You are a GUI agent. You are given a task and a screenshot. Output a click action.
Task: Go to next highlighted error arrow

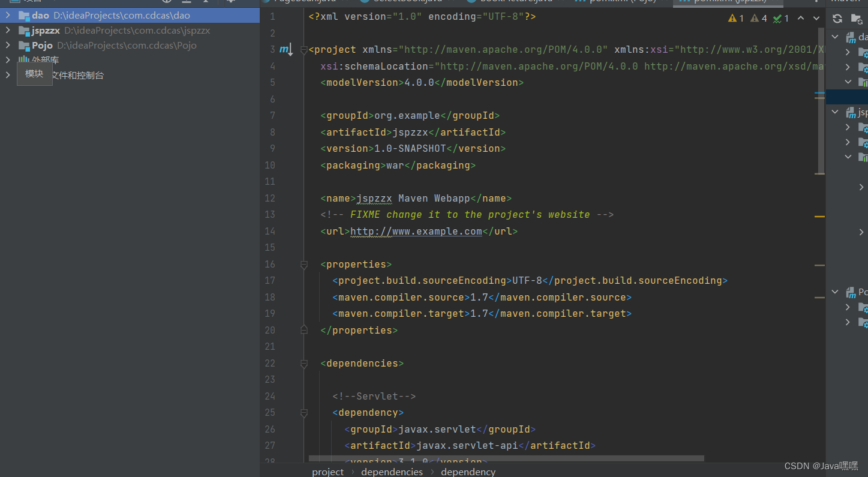click(816, 19)
